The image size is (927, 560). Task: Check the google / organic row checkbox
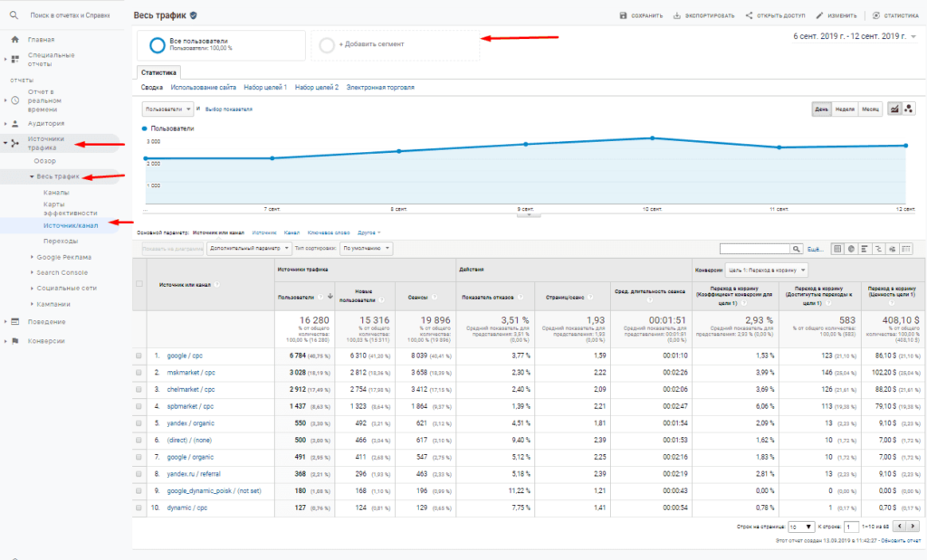pos(139,457)
